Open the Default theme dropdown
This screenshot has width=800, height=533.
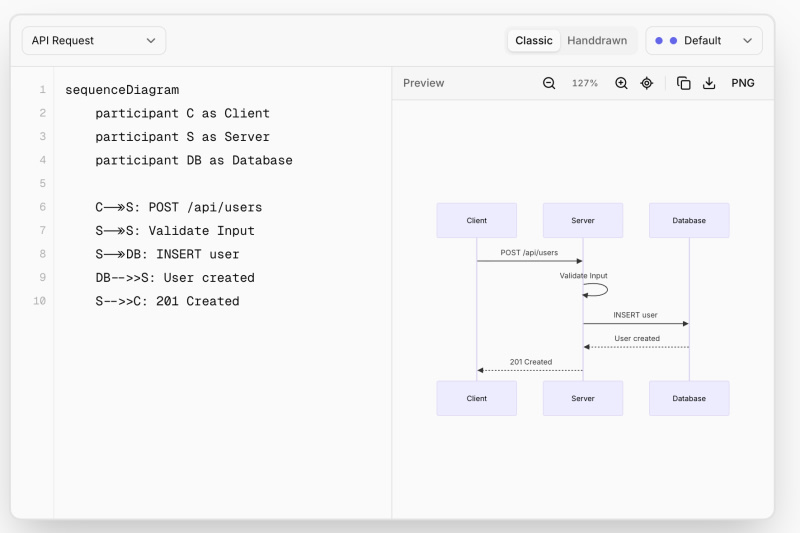703,41
